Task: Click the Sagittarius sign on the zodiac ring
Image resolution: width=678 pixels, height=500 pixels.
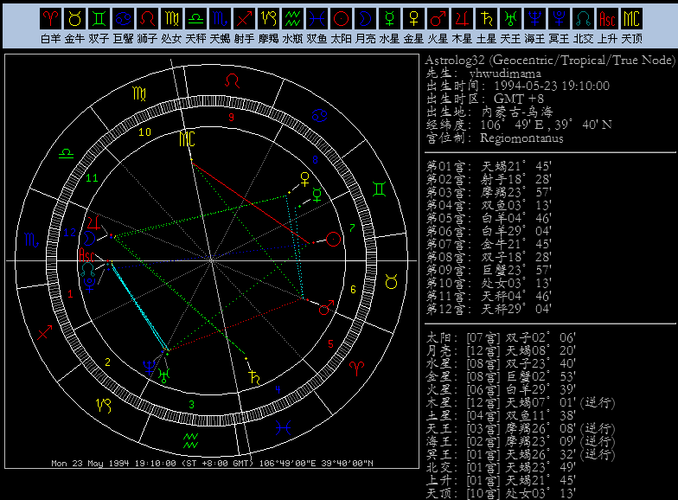Action: [45, 333]
